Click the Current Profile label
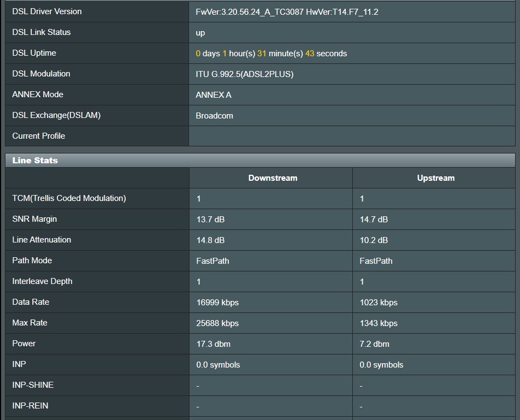 coord(38,136)
